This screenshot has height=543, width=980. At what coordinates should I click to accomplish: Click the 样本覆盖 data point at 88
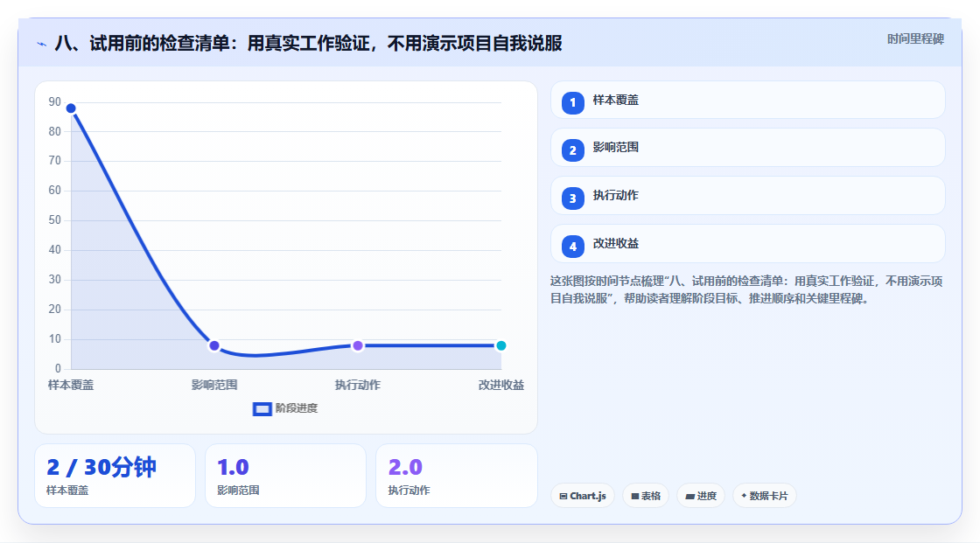click(x=71, y=108)
